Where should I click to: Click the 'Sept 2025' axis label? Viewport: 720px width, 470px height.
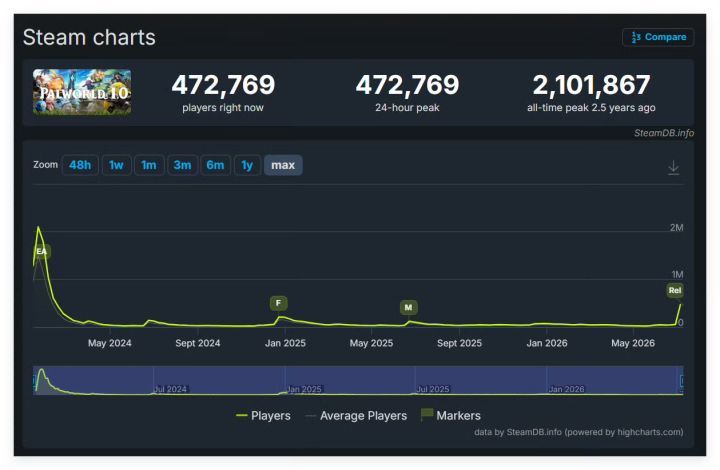click(x=460, y=343)
